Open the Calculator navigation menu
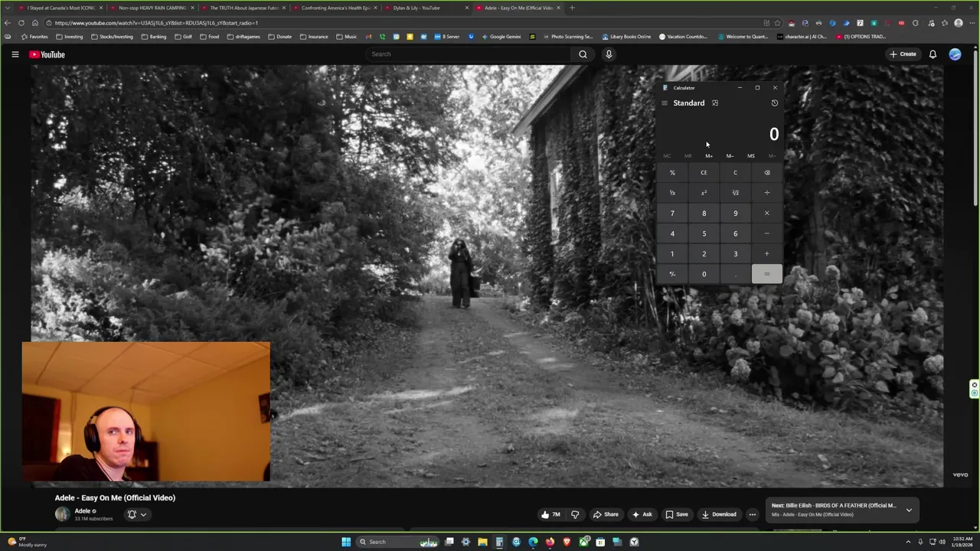The height and width of the screenshot is (551, 980). pos(665,103)
